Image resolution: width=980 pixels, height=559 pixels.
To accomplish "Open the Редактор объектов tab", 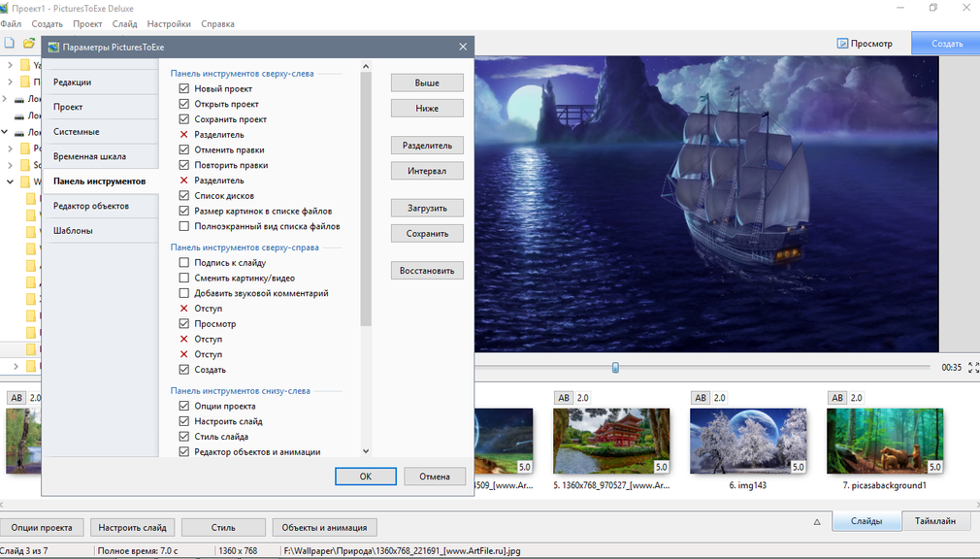I will [x=102, y=206].
